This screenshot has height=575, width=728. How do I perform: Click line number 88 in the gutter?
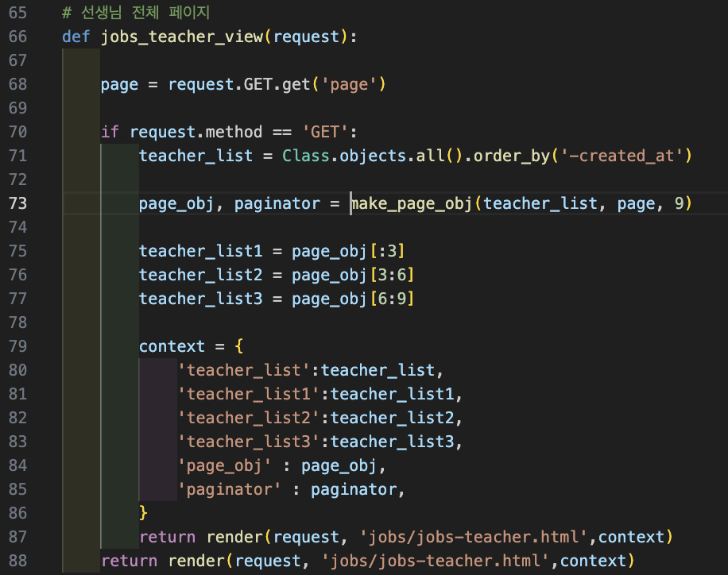coord(17,561)
